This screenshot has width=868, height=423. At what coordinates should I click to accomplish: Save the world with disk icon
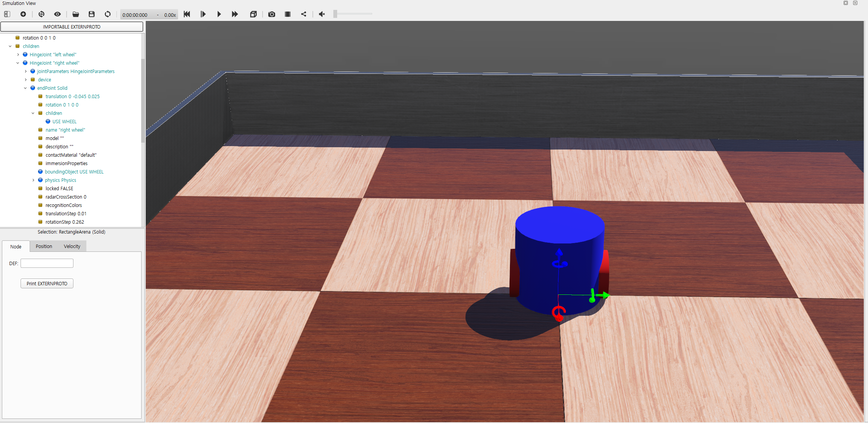[x=92, y=14]
